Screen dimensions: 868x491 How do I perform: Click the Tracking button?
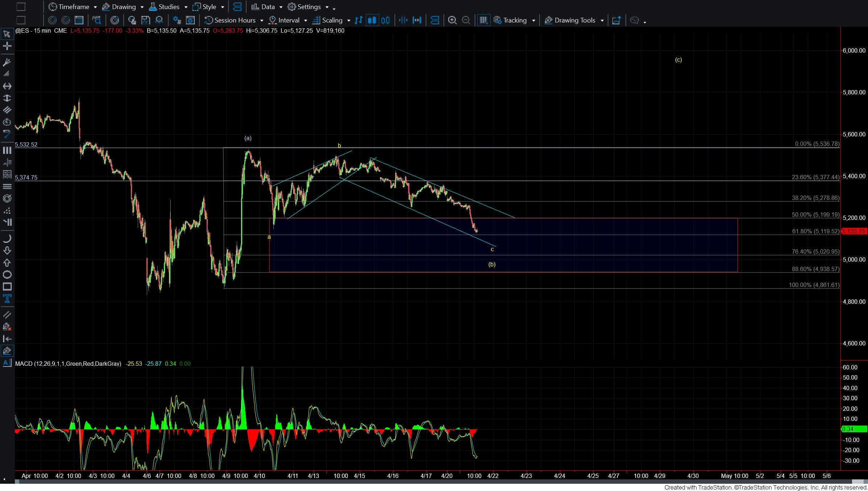pos(510,20)
